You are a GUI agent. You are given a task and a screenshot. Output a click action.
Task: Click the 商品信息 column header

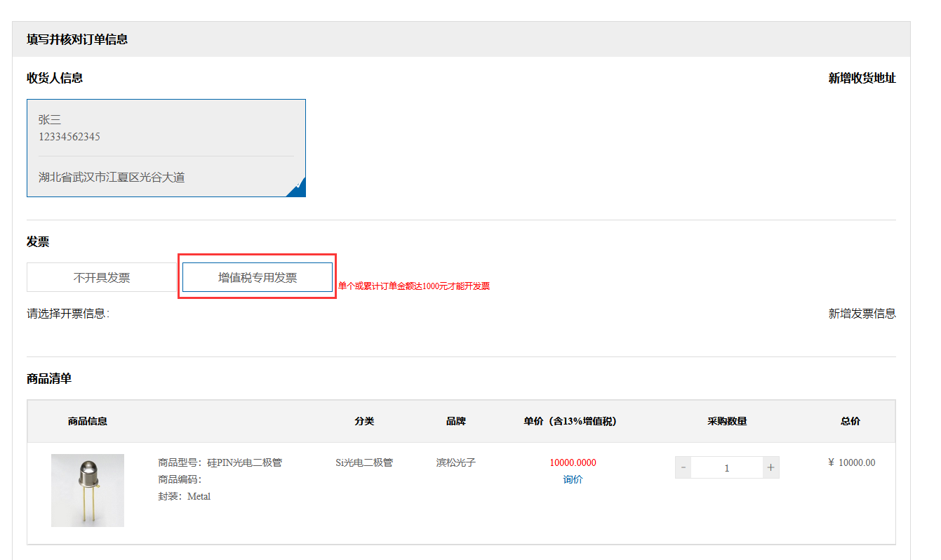(88, 421)
